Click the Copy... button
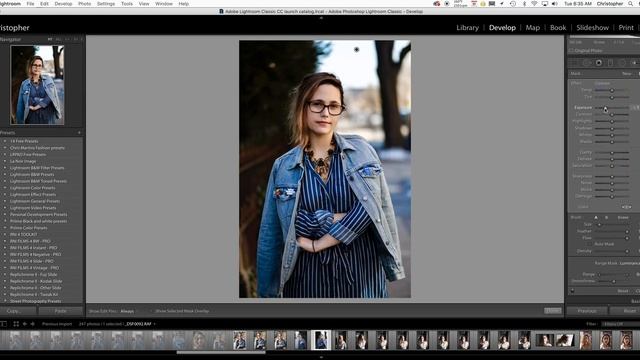The image size is (640, 360). click(18, 311)
